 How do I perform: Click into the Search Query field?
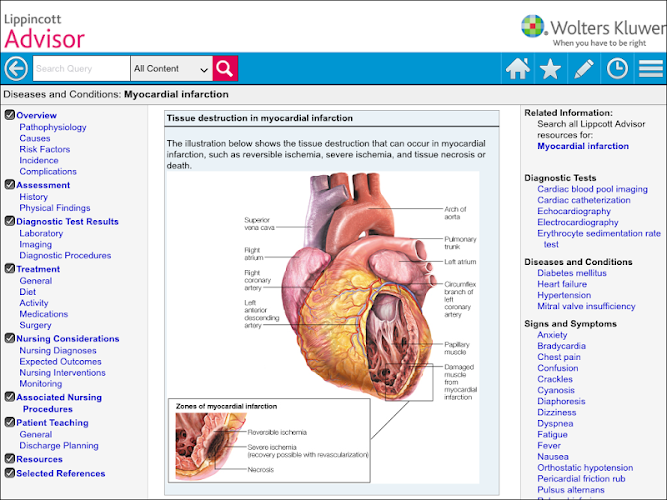(81, 69)
